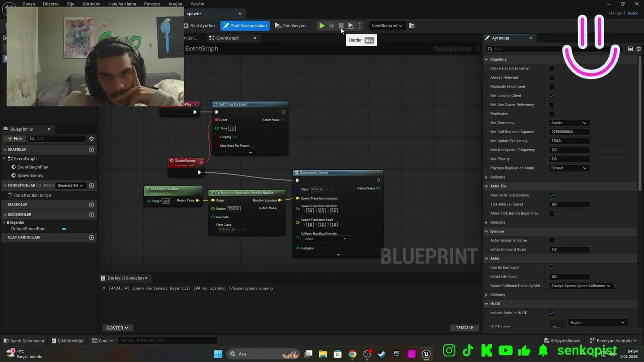Open Spawn Collision Handling Method dropdown
This screenshot has height=362, width=644.
coord(581,286)
